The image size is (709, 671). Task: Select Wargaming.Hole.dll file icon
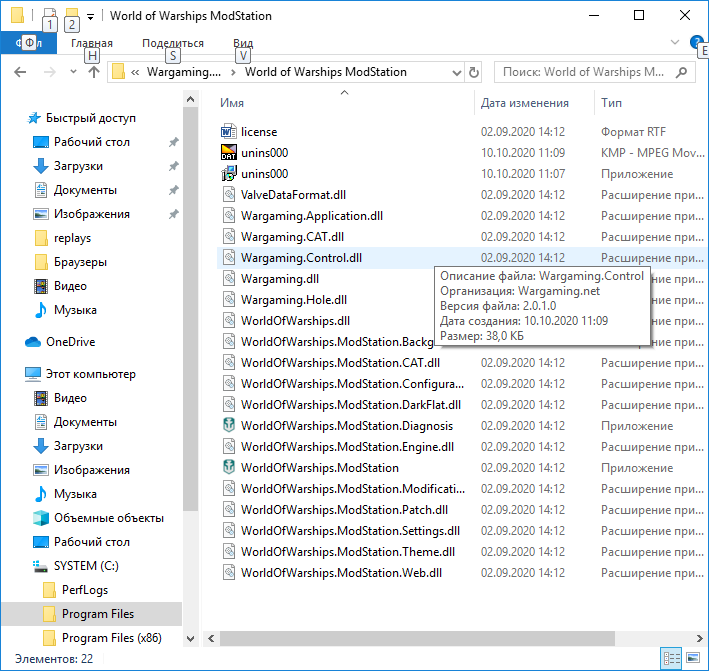(229, 300)
